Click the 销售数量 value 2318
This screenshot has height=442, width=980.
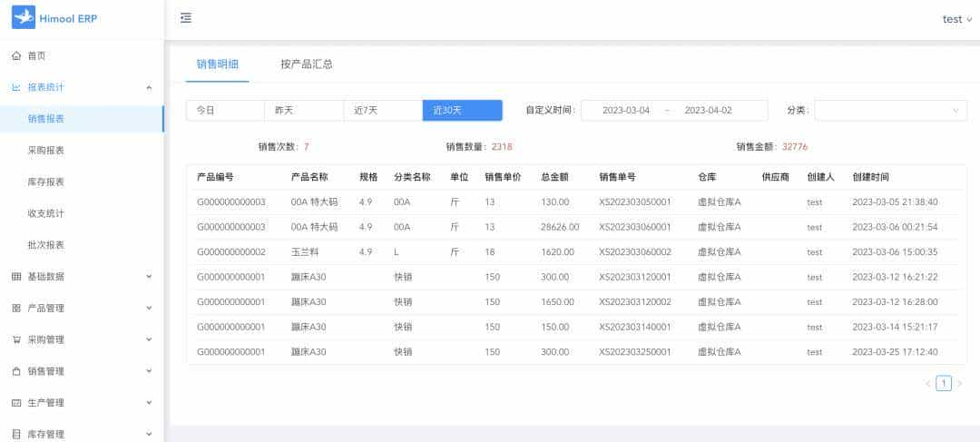tap(502, 147)
